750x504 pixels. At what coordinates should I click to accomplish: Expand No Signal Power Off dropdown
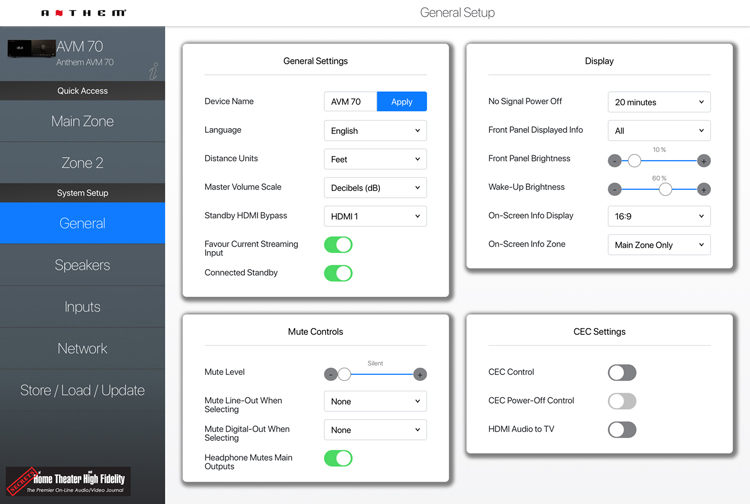point(659,102)
